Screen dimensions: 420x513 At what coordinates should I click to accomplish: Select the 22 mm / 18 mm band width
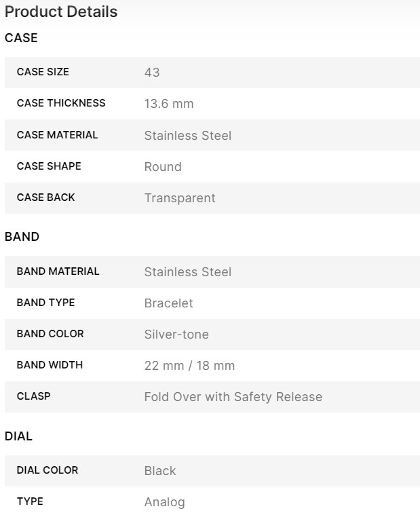click(189, 366)
